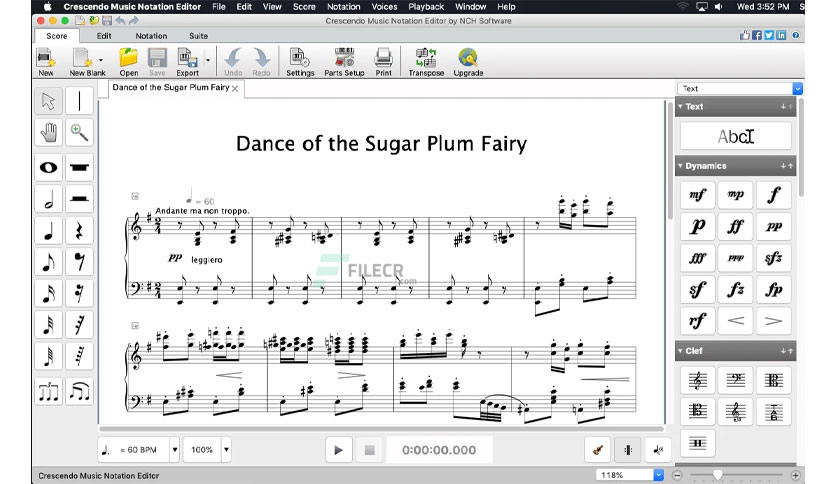Toggle the note sound speaker button
836x484 pixels.
[x=658, y=450]
